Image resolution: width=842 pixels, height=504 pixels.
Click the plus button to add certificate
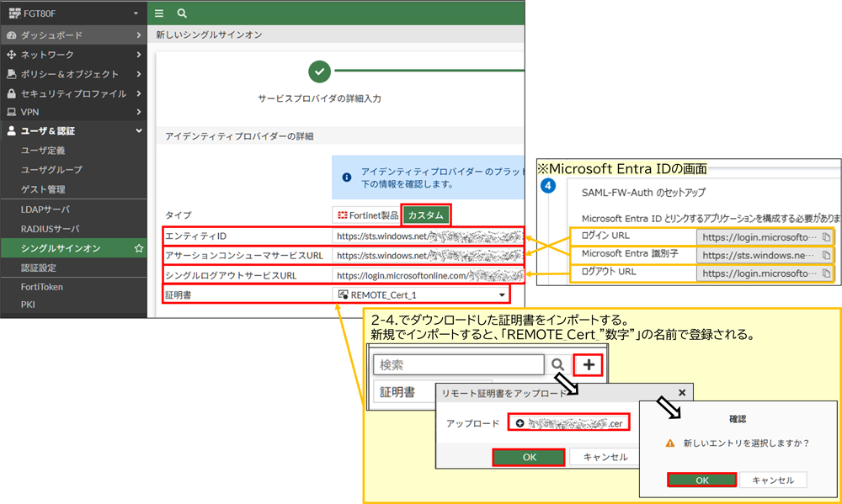[589, 365]
